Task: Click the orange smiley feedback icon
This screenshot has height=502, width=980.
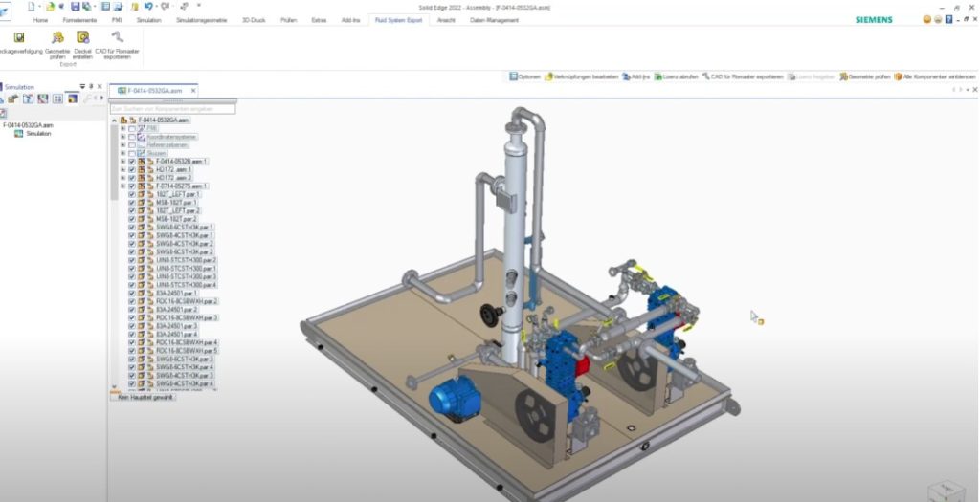Action: (x=926, y=20)
